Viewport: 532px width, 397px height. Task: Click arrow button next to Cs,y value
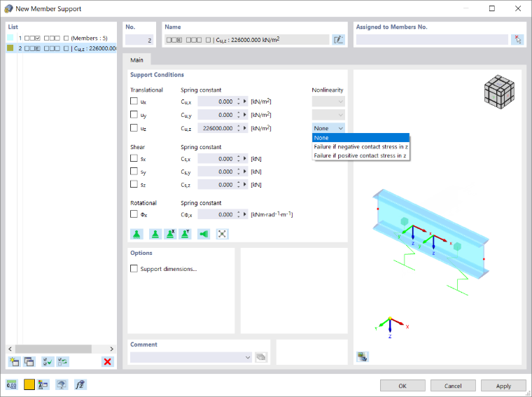coord(244,172)
